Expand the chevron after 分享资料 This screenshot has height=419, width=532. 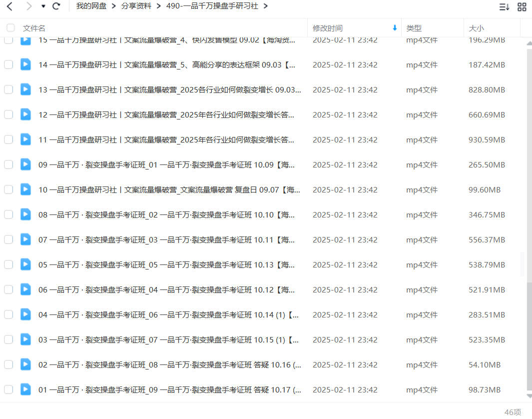click(158, 6)
